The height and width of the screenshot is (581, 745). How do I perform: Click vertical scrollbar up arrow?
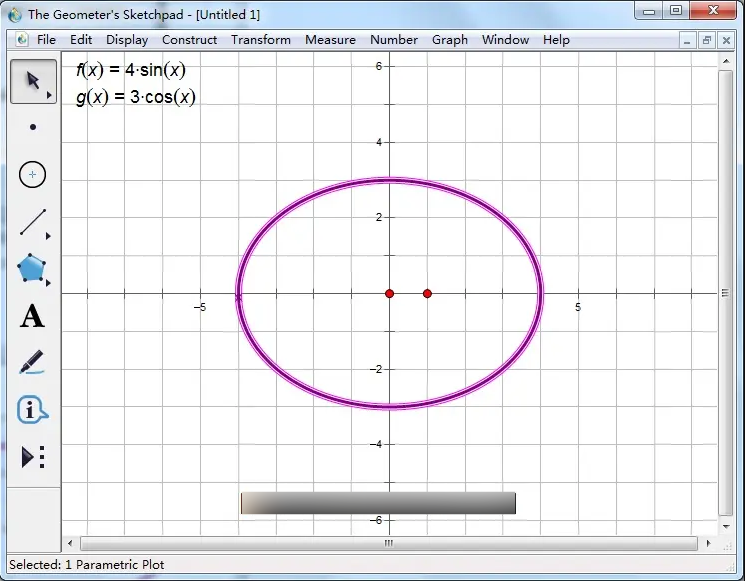tap(726, 61)
